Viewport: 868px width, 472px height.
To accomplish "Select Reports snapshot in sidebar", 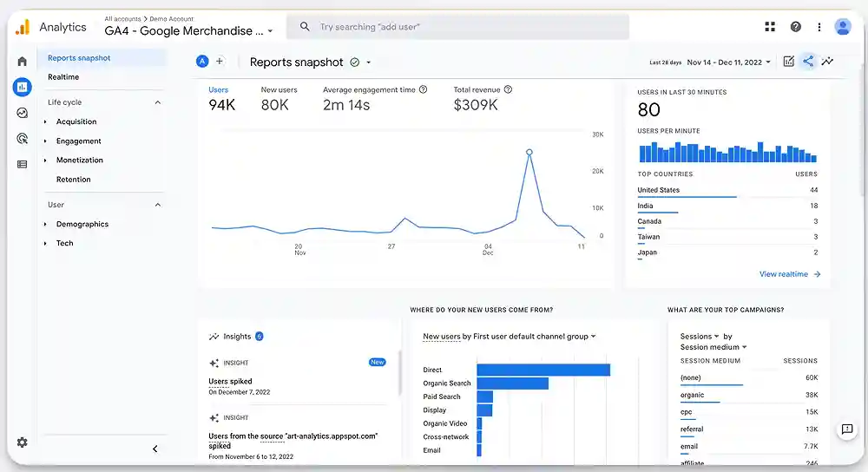I will (102, 58).
